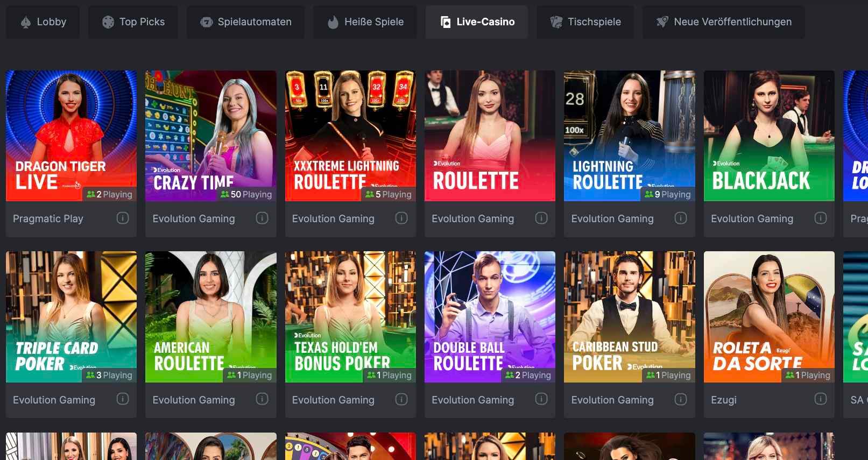Open info icon for Dragon Tiger Live

123,218
